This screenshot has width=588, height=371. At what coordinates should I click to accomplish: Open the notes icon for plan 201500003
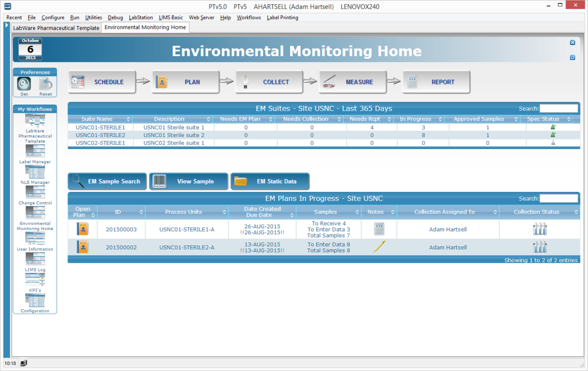379,229
